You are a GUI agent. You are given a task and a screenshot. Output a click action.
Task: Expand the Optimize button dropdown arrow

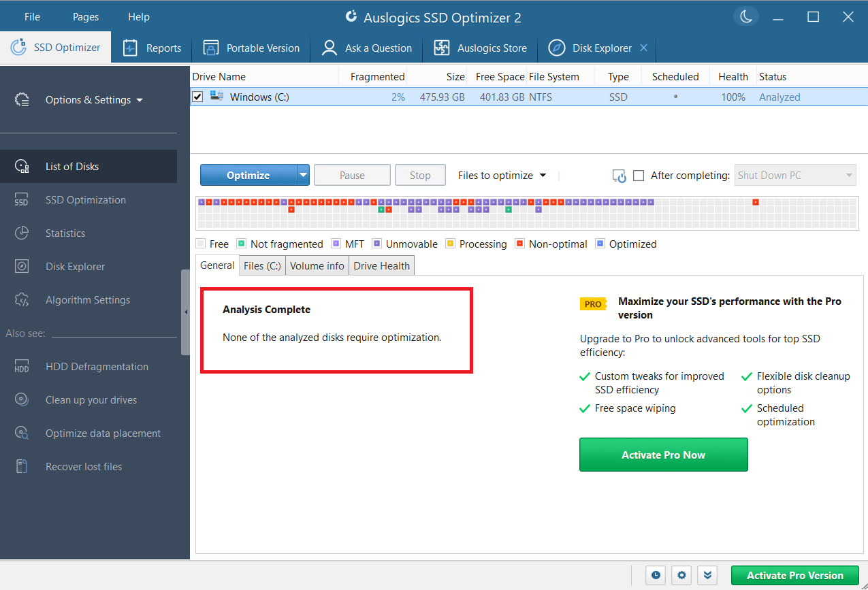pyautogui.click(x=304, y=176)
